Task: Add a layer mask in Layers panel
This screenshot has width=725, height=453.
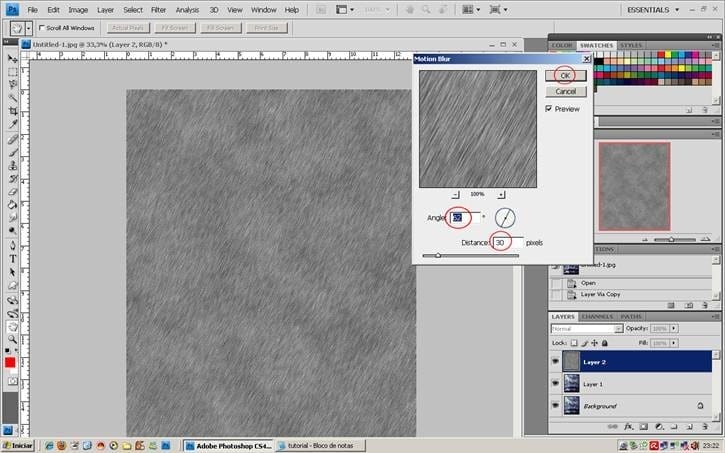Action: point(644,426)
